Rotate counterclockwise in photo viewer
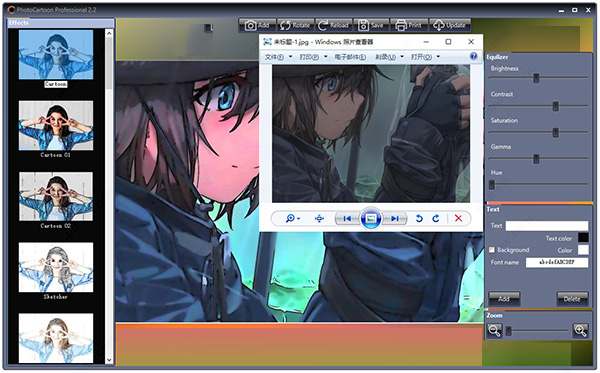This screenshot has height=373, width=600. click(419, 218)
